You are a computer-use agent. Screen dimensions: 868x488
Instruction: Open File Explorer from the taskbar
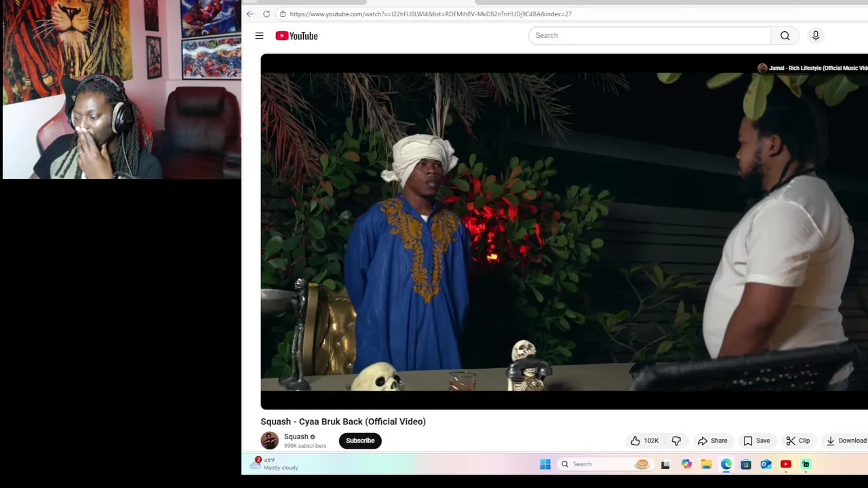coord(706,464)
